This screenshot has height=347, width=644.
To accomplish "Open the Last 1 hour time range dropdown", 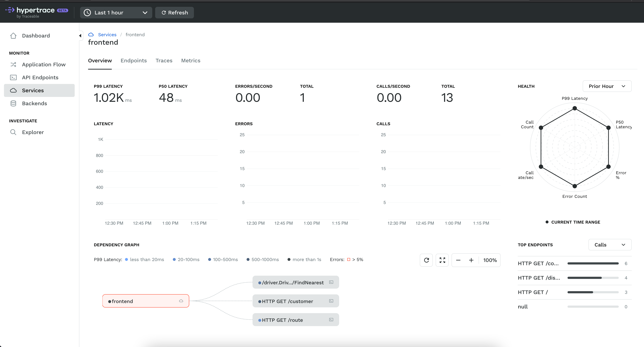I will [x=116, y=12].
